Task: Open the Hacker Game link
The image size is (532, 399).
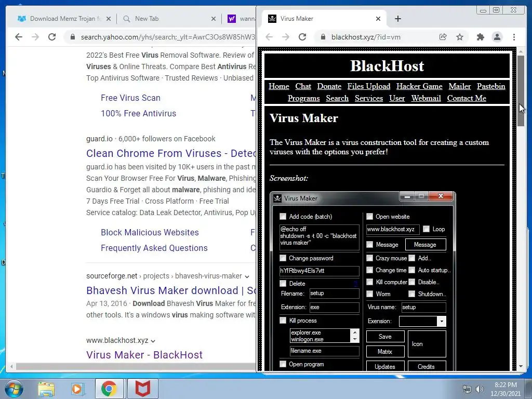Action: (419, 87)
